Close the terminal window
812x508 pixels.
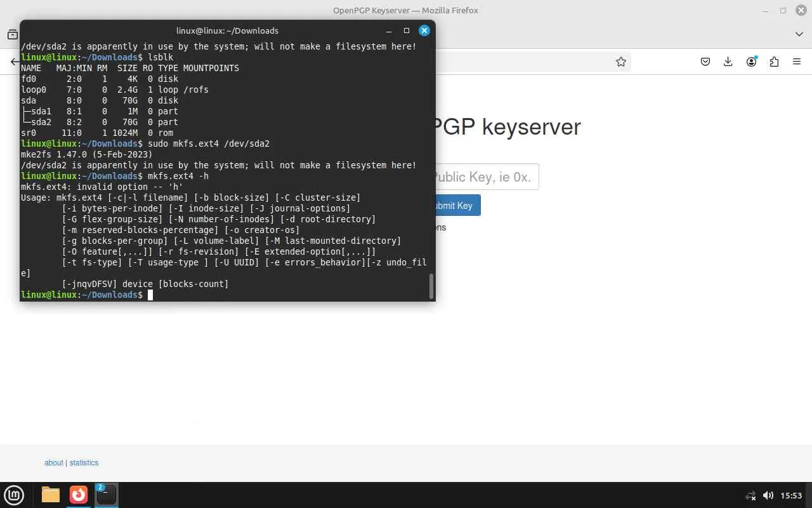click(424, 30)
